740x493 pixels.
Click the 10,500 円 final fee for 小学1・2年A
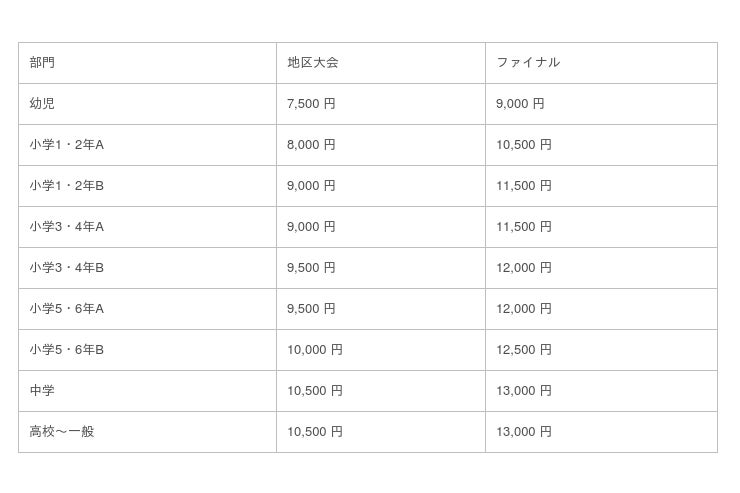[524, 145]
